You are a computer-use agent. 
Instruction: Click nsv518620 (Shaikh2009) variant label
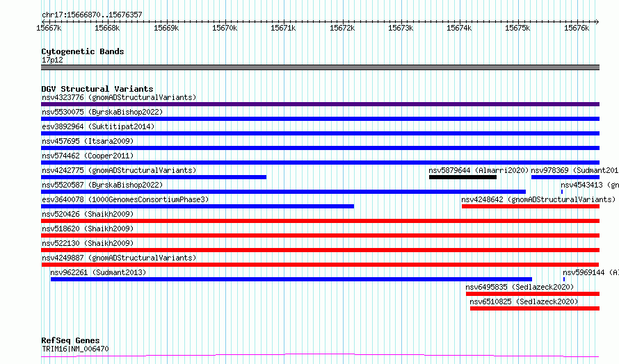pyautogui.click(x=88, y=229)
